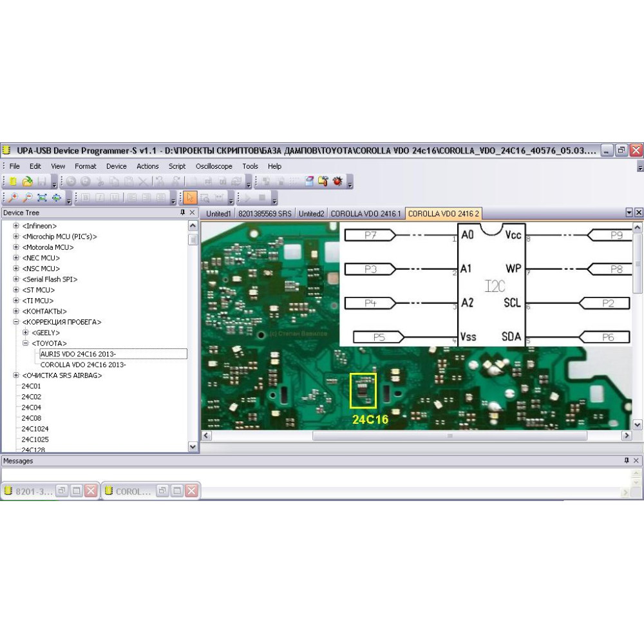Switch to the 8201385569 SRS tab
Viewport: 644px width, 644px height.
[x=265, y=214]
